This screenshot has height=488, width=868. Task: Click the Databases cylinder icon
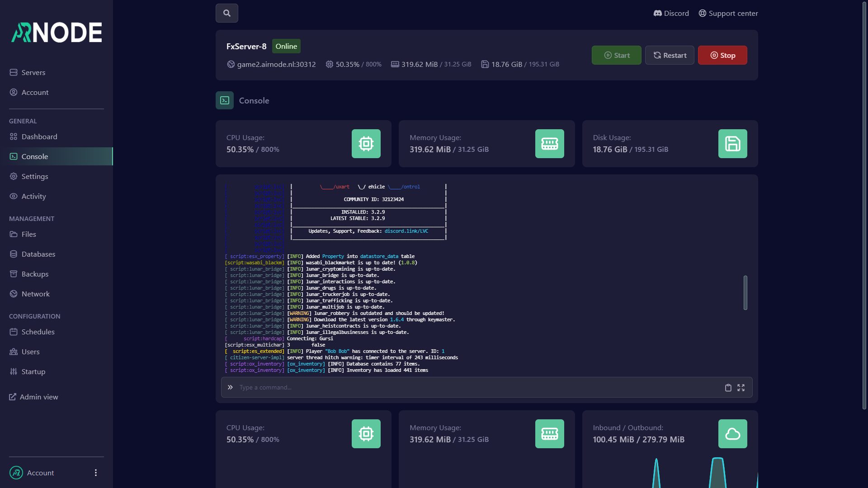(14, 254)
